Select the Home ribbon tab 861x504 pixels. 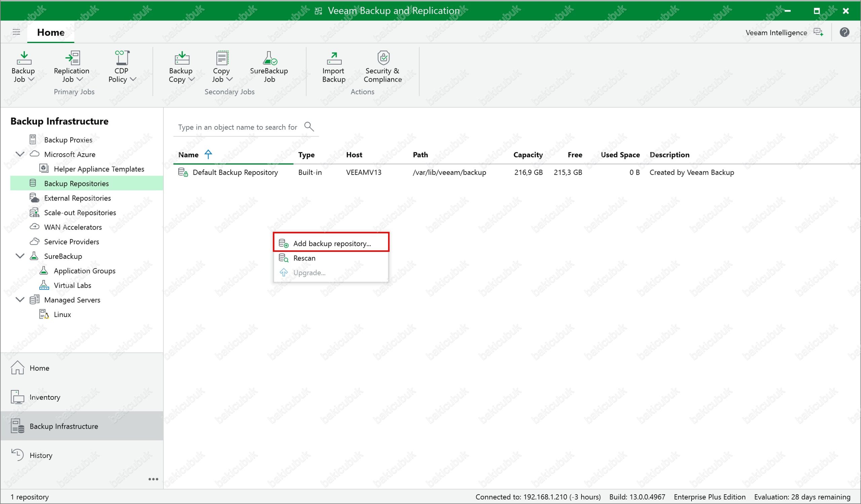(50, 32)
